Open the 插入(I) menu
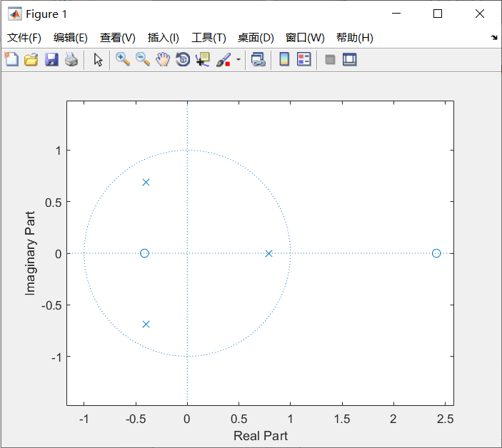The width and height of the screenshot is (502, 448). pos(164,38)
